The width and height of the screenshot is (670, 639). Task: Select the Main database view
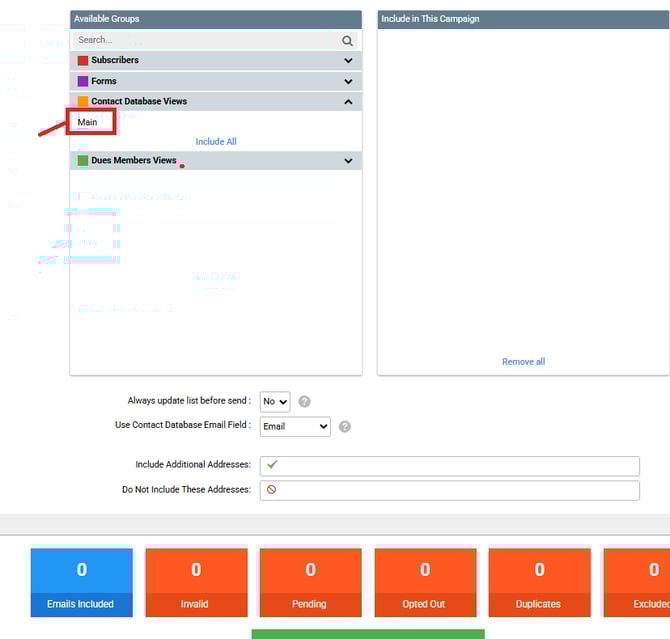click(88, 122)
